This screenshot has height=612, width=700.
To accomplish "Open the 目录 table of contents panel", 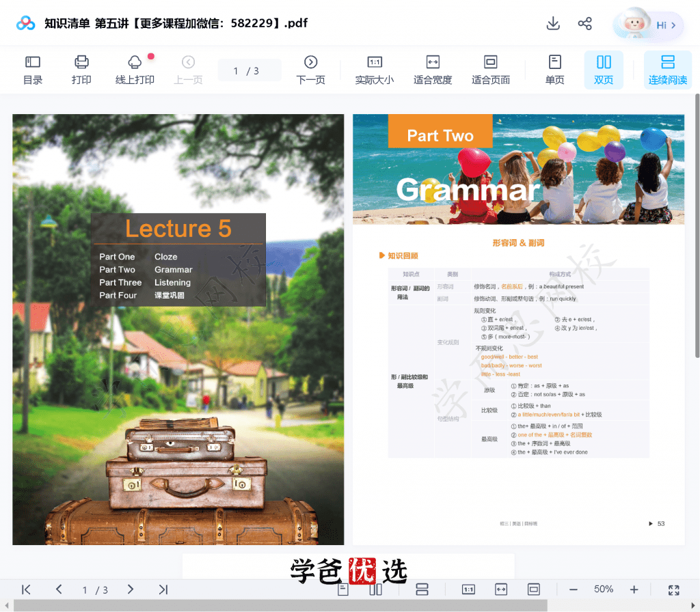I will (33, 70).
